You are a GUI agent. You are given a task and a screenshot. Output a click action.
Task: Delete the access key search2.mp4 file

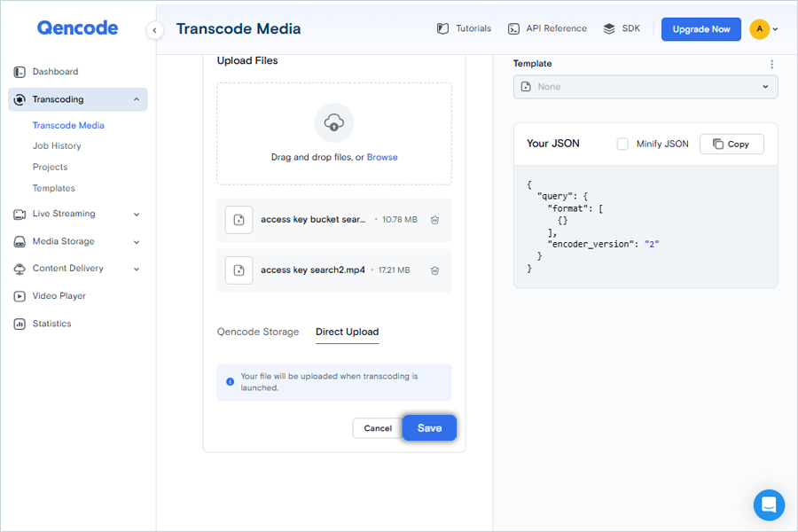tap(434, 270)
